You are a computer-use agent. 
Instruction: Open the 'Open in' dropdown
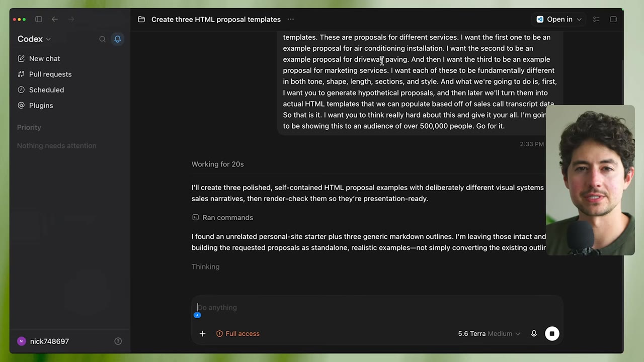pyautogui.click(x=559, y=19)
